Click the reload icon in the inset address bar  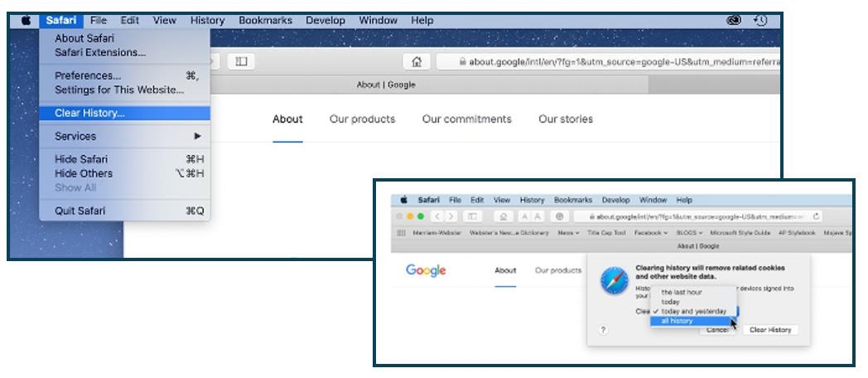tap(816, 216)
